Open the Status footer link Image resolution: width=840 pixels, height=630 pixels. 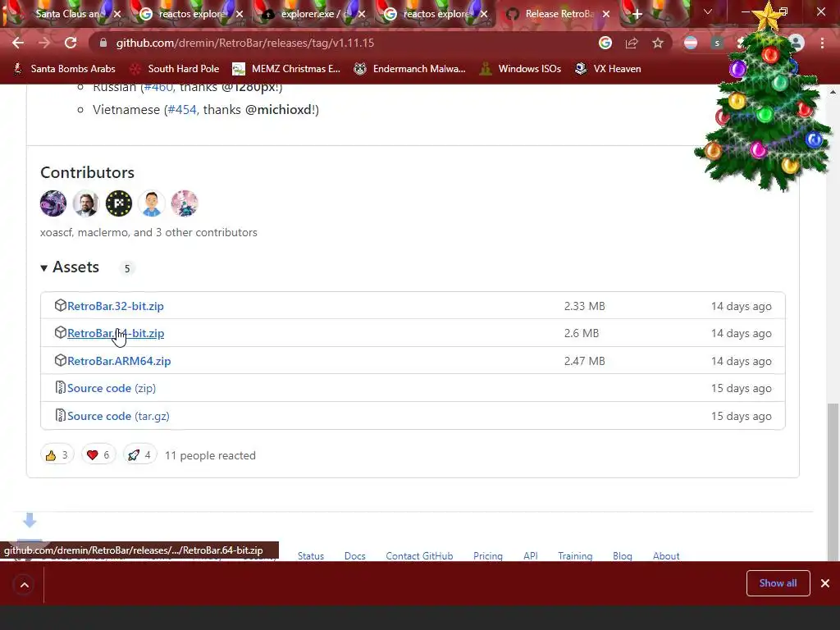point(311,556)
